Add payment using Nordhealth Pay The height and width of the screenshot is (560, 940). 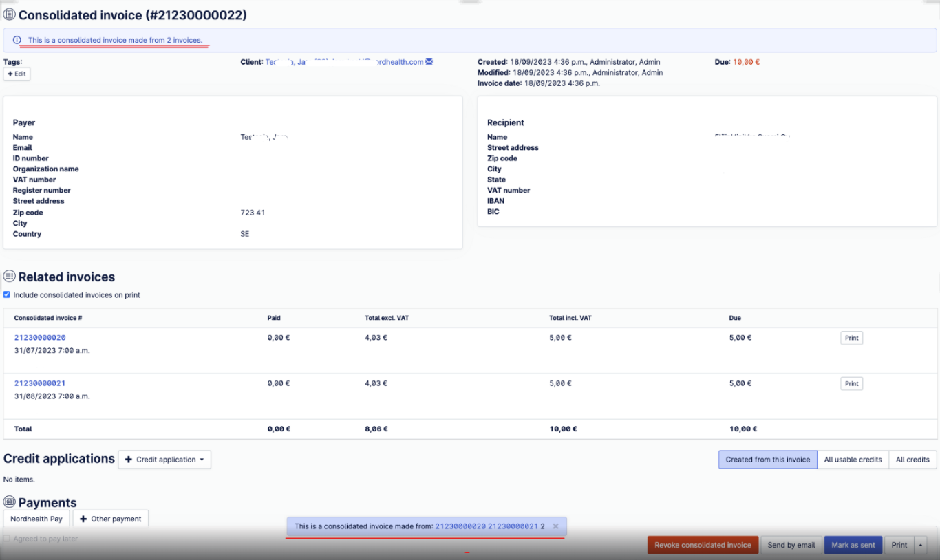coord(36,519)
